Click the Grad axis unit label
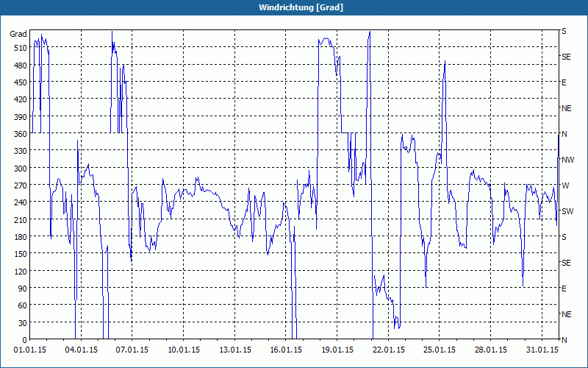The image size is (588, 368). click(x=18, y=34)
